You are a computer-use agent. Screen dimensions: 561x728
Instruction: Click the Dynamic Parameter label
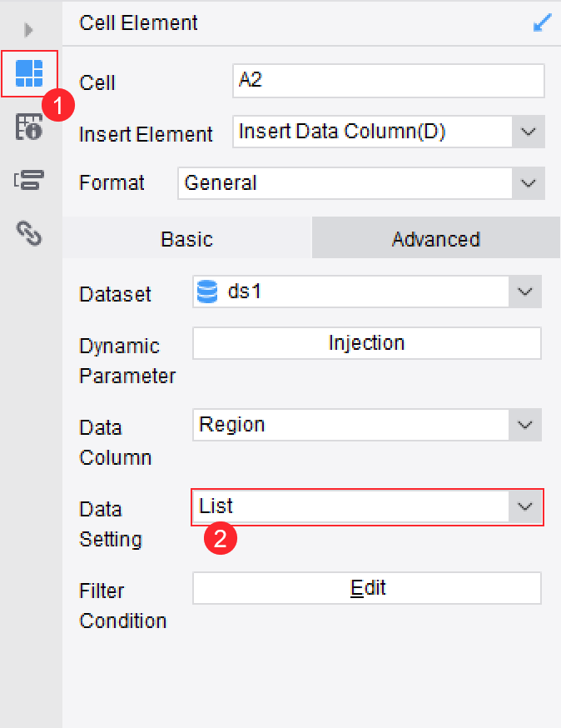[x=127, y=362]
